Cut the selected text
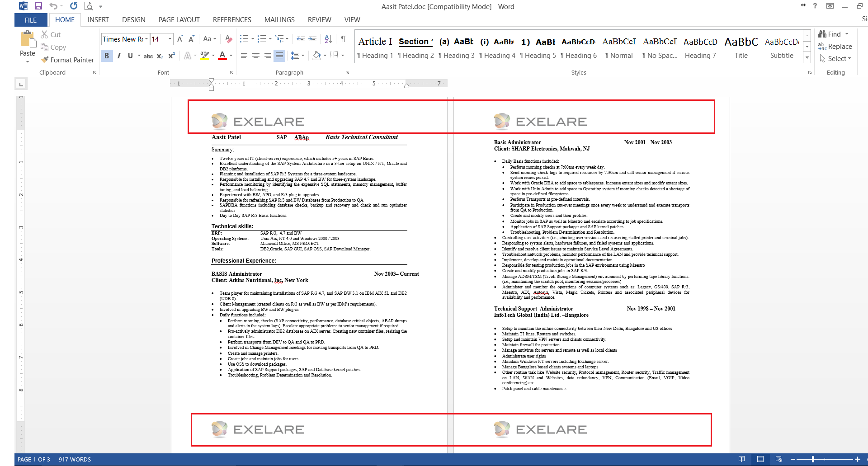The image size is (868, 466). pyautogui.click(x=51, y=34)
